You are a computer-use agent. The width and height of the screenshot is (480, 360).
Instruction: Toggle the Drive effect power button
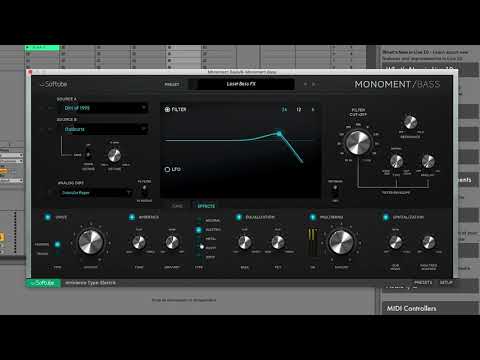pos(47,217)
